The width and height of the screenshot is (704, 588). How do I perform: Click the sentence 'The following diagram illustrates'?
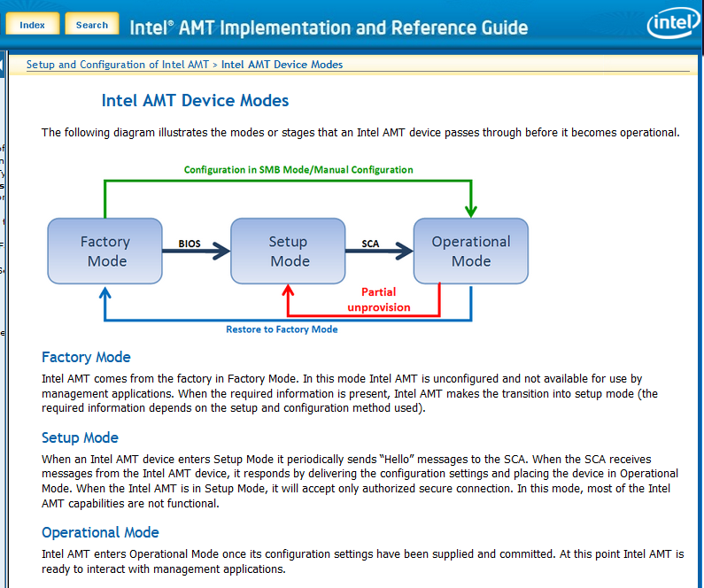(x=360, y=133)
